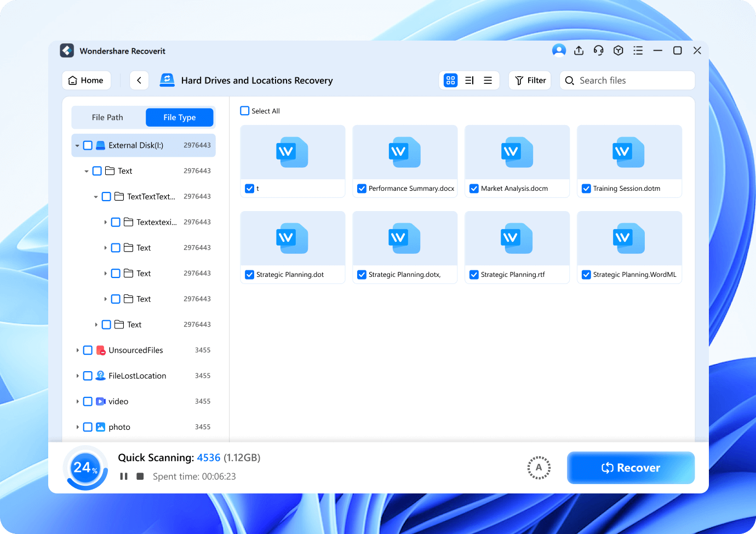The width and height of the screenshot is (756, 534).
Task: Switch to File Path tab
Action: [x=108, y=117]
